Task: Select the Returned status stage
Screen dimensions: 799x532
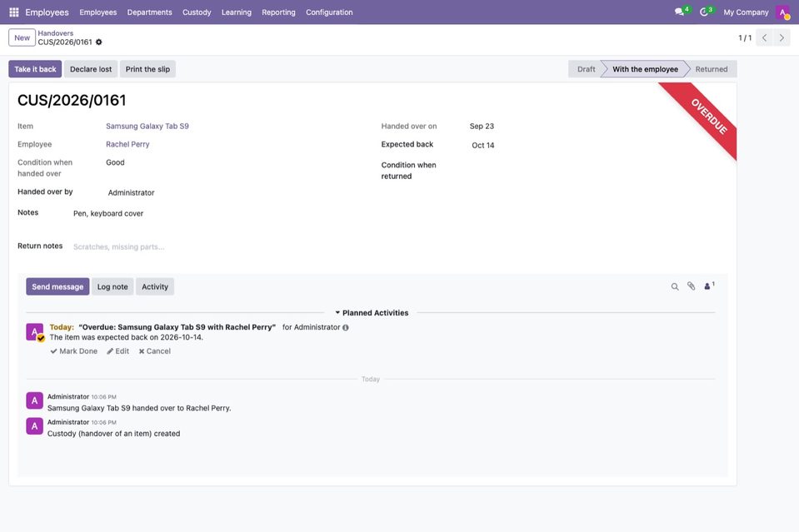Action: click(x=712, y=69)
